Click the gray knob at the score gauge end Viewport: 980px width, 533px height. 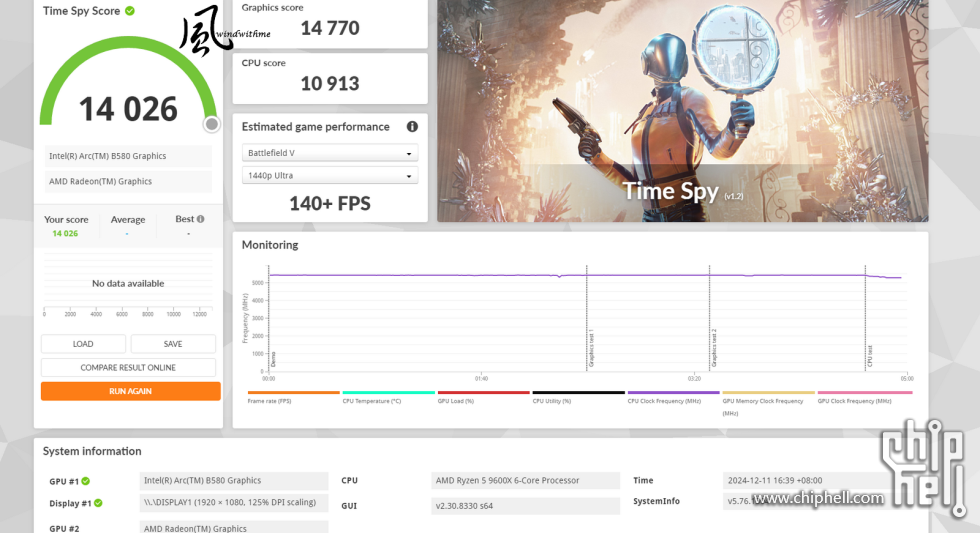point(212,124)
